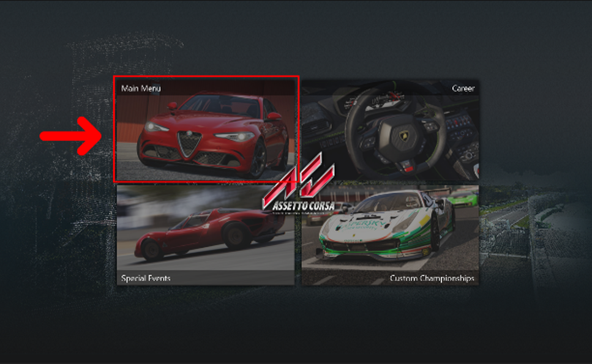
Task: Click the "Main Menu" text label
Action: pos(141,89)
